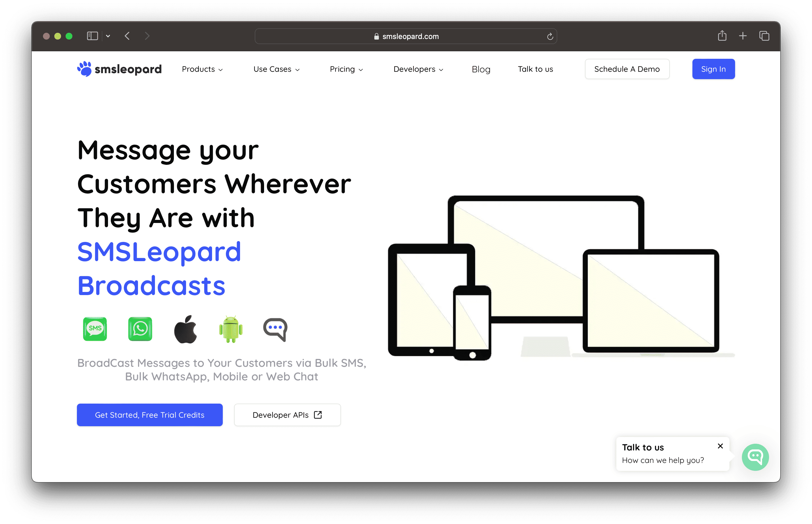Click the external link icon on Developer APIs
Image resolution: width=812 pixels, height=524 pixels.
(318, 415)
